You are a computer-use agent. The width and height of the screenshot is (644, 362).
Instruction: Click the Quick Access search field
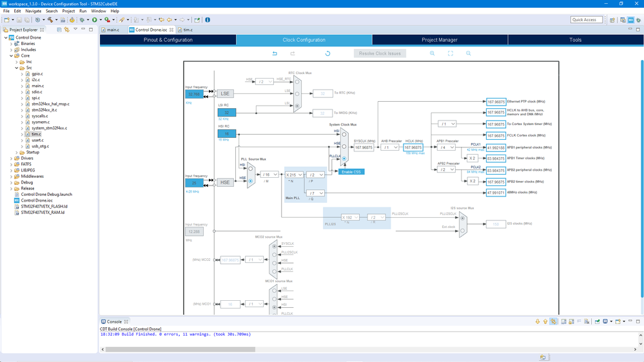pyautogui.click(x=586, y=20)
